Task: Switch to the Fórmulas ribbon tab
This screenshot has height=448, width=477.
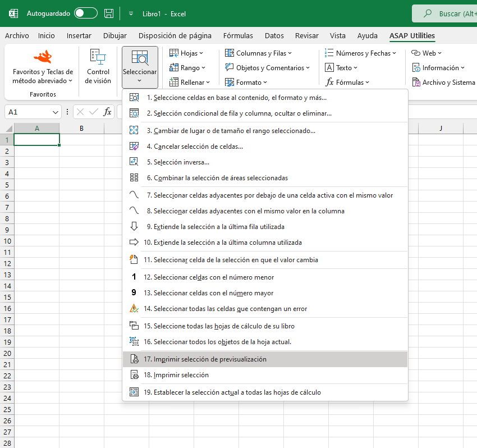Action: [x=238, y=35]
